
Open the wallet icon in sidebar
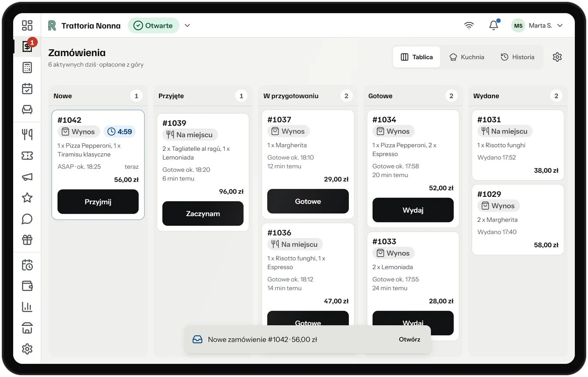coord(27,286)
